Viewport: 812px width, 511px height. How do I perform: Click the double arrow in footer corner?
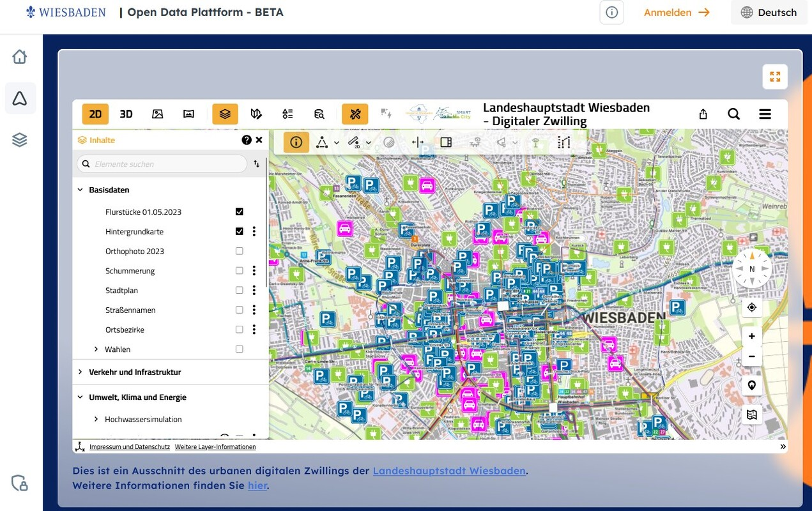tap(783, 447)
